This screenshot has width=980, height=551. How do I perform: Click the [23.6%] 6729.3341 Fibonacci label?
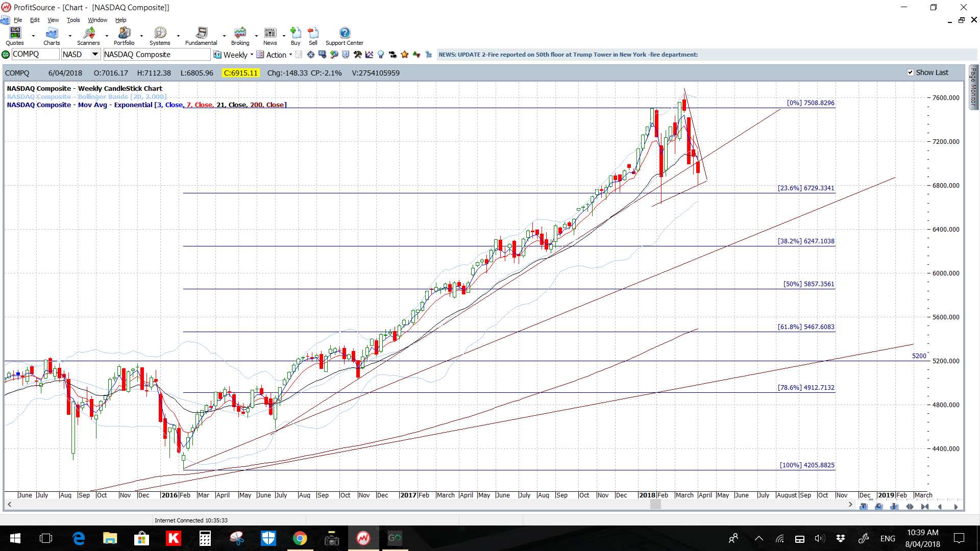click(806, 188)
